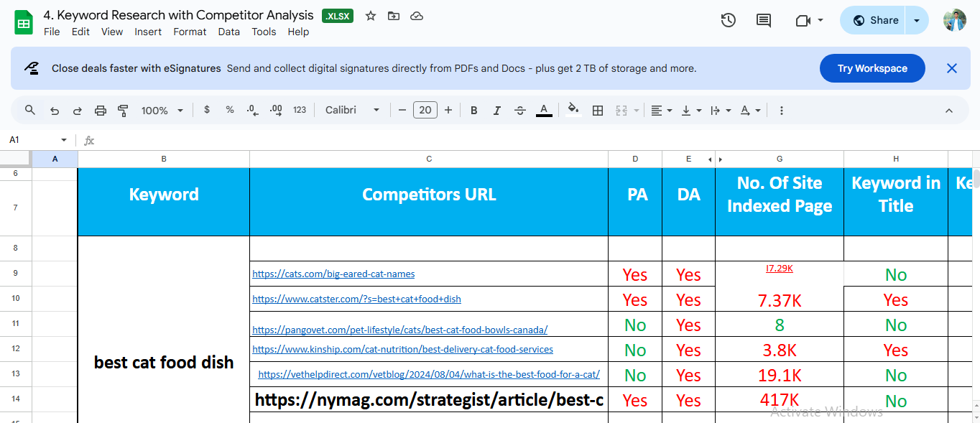Hide the menus with the collapse arrow
The image size is (980, 423).
click(x=948, y=110)
